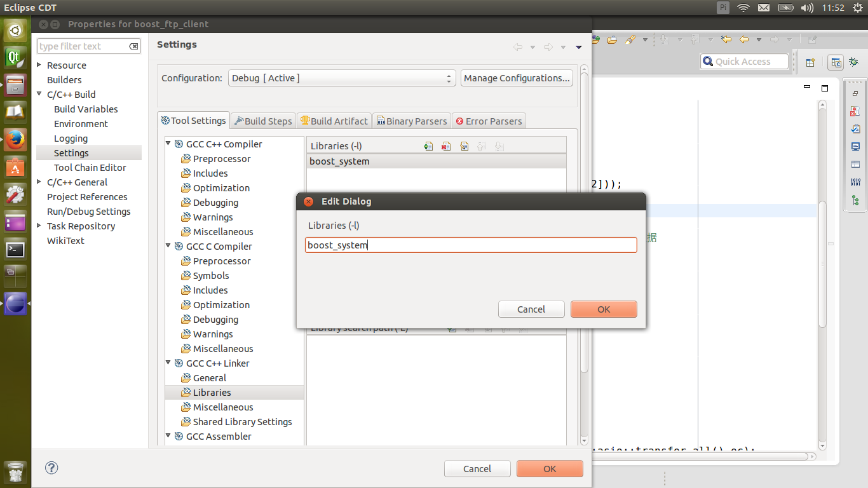The image size is (868, 488).
Task: Click the Move Up icon in Libraries toolbar
Action: (x=481, y=146)
